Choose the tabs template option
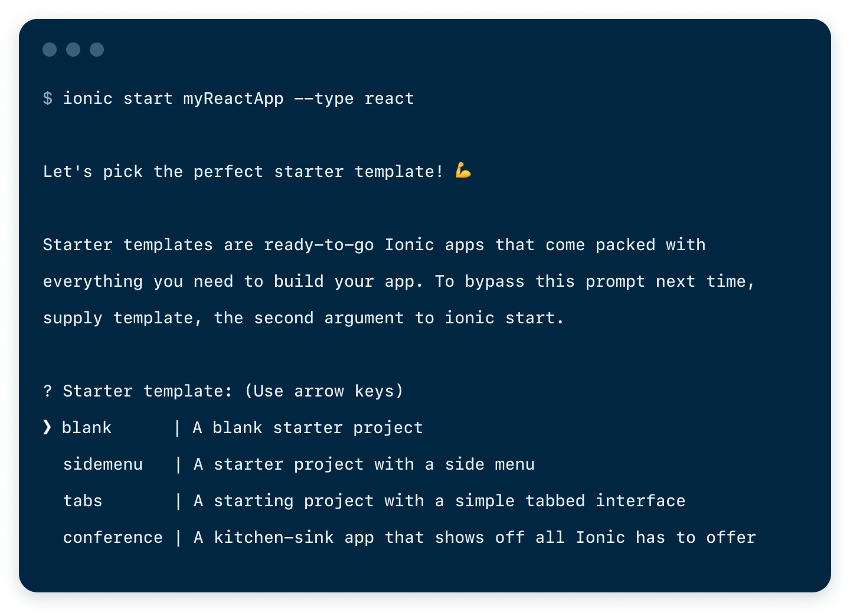Screen dimensions: 850x616 click(83, 501)
